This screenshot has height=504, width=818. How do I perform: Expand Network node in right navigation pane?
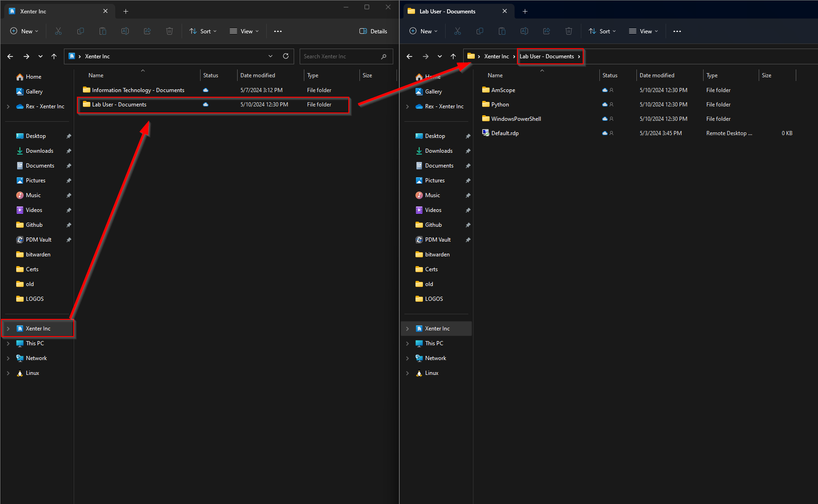point(408,358)
